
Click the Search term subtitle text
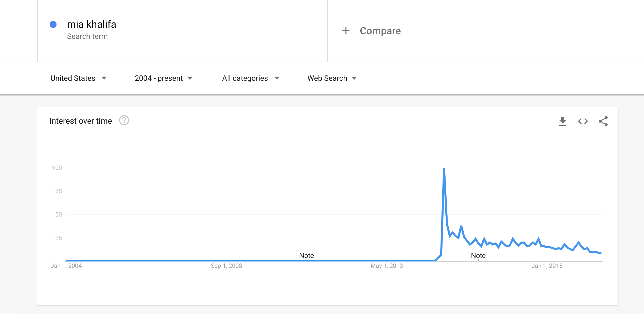point(87,36)
